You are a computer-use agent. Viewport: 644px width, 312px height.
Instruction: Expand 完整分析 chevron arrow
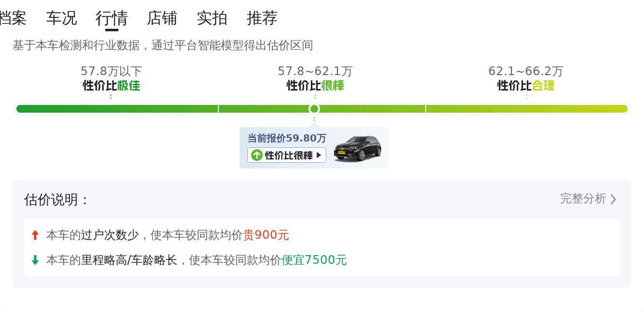click(613, 199)
